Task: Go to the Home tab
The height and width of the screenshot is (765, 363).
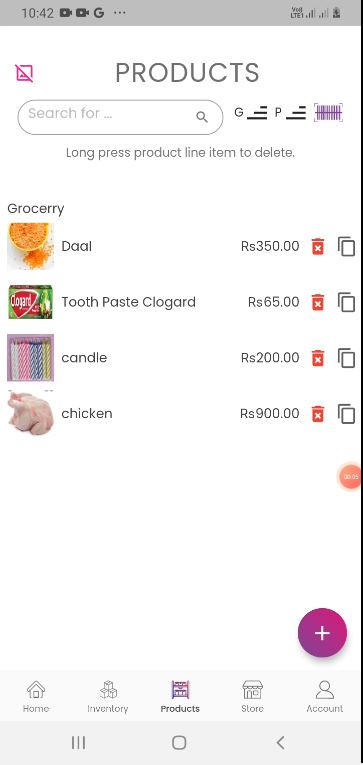Action: click(x=36, y=697)
